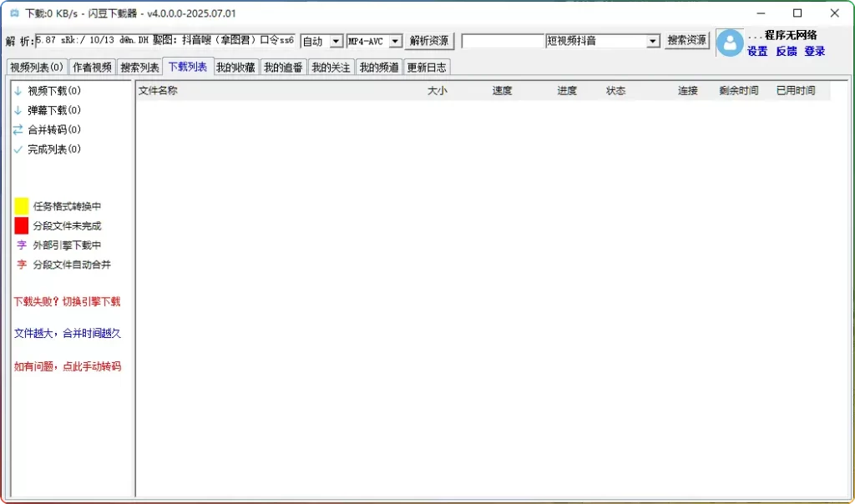Screen dimensions: 855x504
Task: Click the 已用时间 column header
Action: pyautogui.click(x=796, y=90)
